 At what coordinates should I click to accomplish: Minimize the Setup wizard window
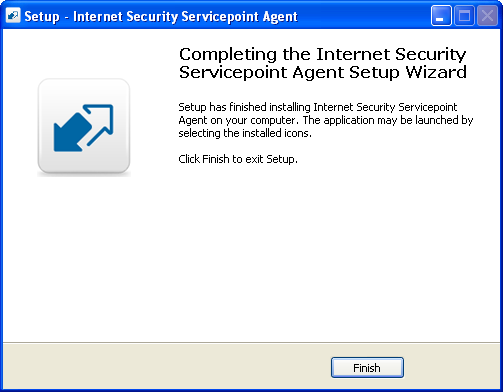tap(441, 16)
